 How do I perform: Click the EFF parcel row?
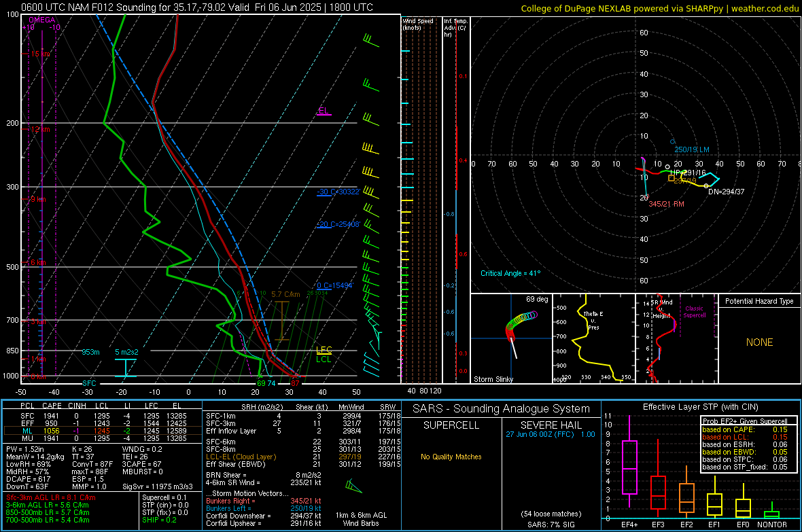coord(103,423)
